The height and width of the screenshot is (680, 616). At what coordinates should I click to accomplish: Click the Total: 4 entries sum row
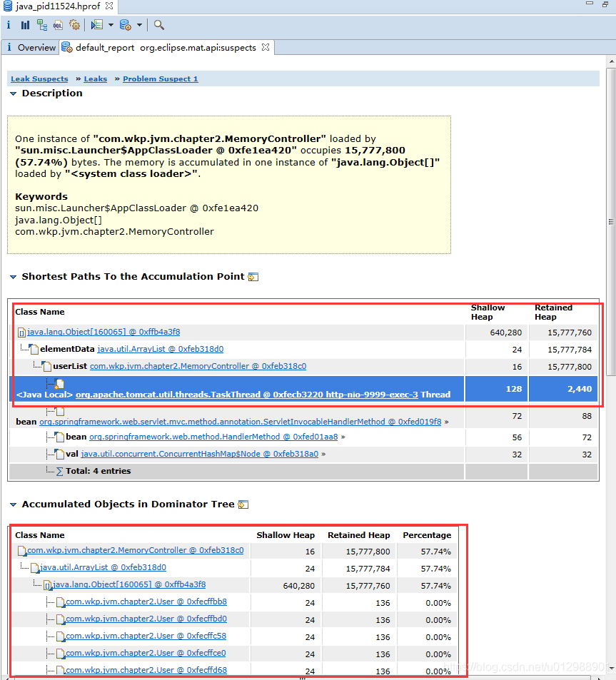coord(303,471)
